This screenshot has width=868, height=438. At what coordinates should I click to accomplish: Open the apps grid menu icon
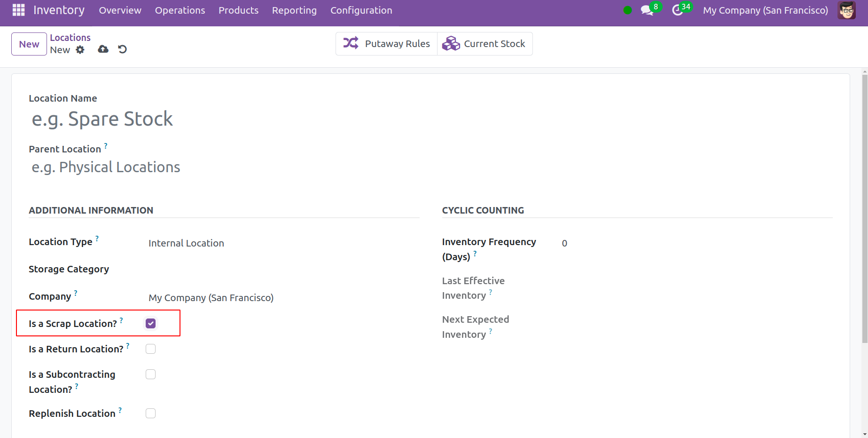18,10
